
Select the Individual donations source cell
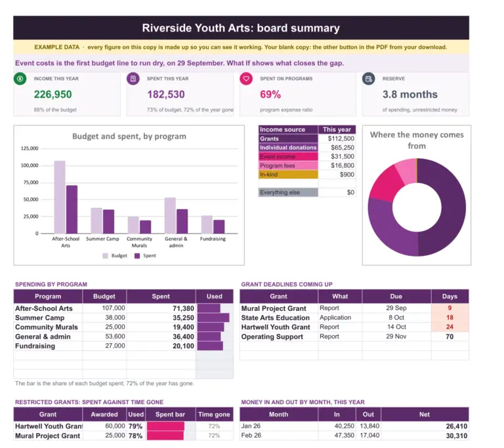[x=288, y=148]
